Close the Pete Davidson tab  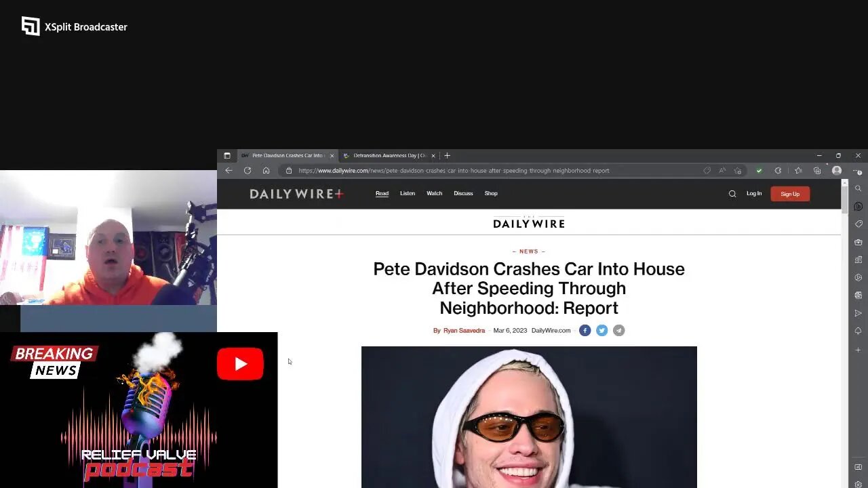332,156
